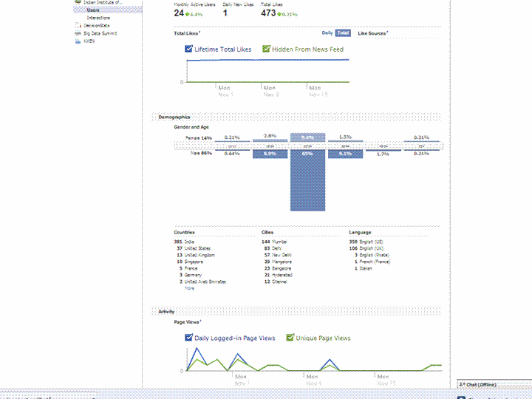Uncheck Lifetime Total Likes checkbox
The height and width of the screenshot is (399, 532).
click(x=189, y=50)
